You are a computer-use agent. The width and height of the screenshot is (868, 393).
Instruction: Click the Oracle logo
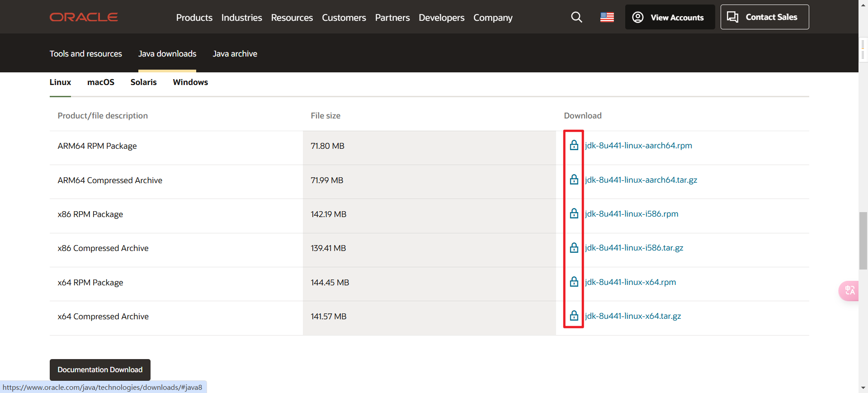pos(84,17)
